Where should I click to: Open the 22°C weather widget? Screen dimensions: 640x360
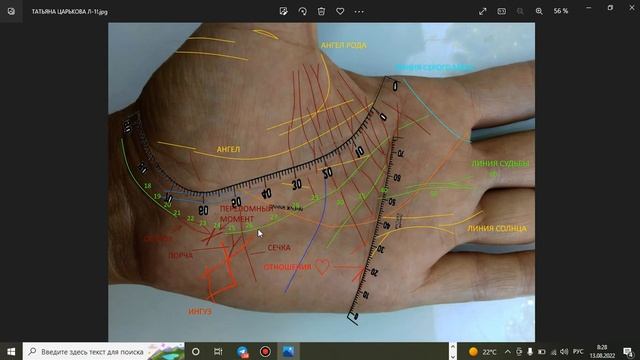[x=482, y=351]
